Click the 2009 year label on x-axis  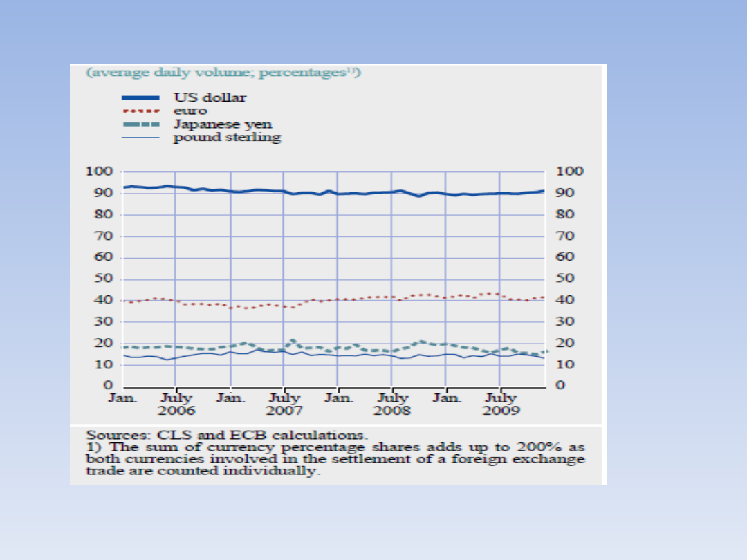500,411
